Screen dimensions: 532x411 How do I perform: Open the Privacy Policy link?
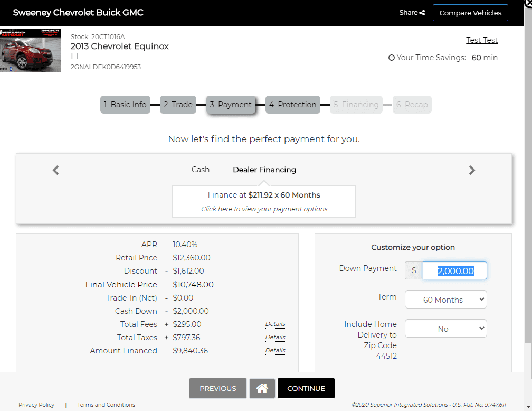36,405
